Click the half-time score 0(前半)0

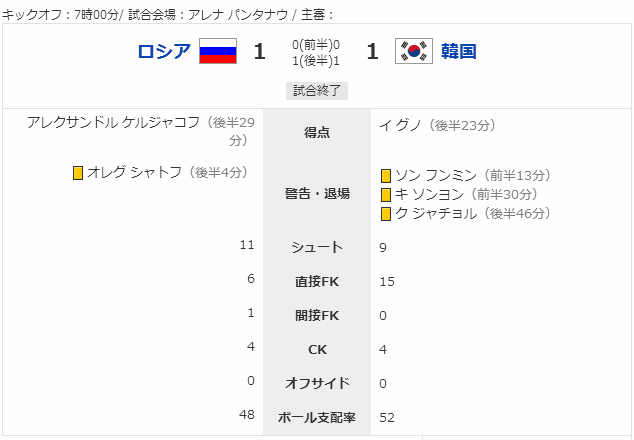[x=316, y=44]
